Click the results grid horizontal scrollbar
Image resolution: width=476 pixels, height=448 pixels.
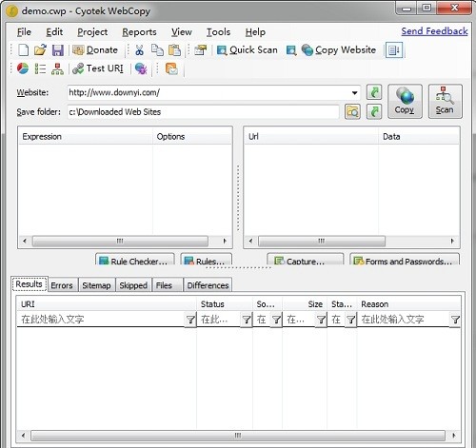coord(238,436)
